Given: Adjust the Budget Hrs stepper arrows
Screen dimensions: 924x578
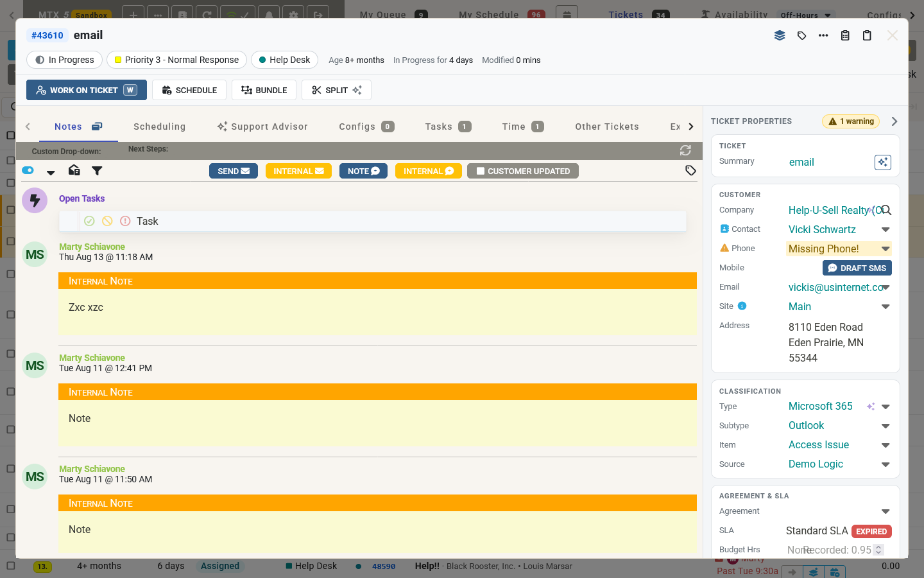Looking at the screenshot, I should pyautogui.click(x=878, y=550).
